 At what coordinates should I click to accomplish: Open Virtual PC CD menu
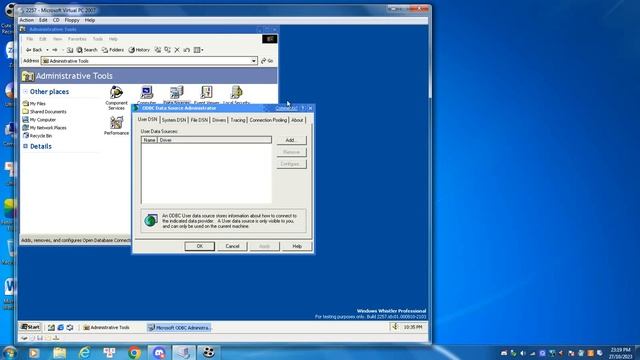56,20
